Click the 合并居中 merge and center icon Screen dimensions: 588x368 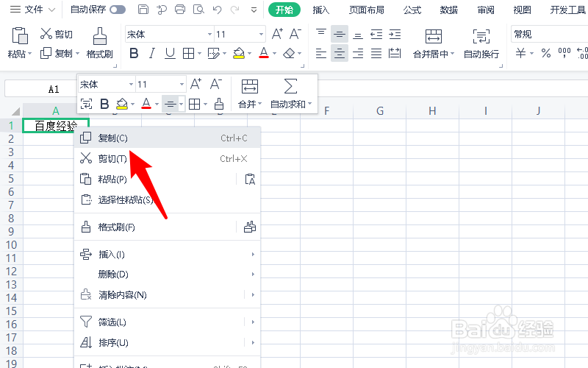434,36
